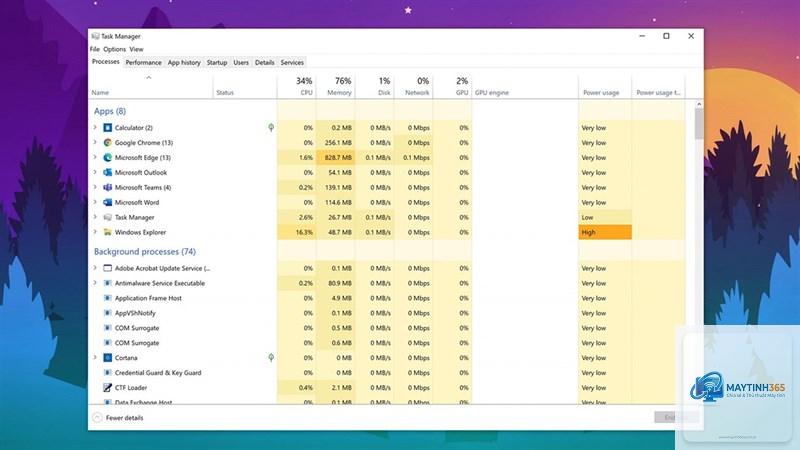Select the 828.7 MB memory cell

[336, 158]
